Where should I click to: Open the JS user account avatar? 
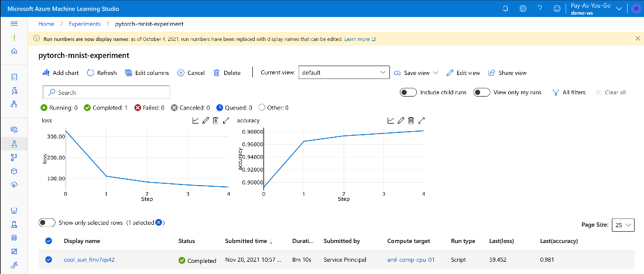[x=636, y=9]
